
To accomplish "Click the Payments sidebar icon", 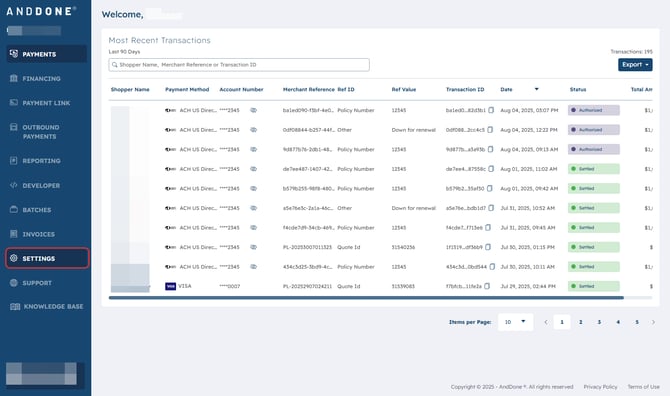I will 14,54.
